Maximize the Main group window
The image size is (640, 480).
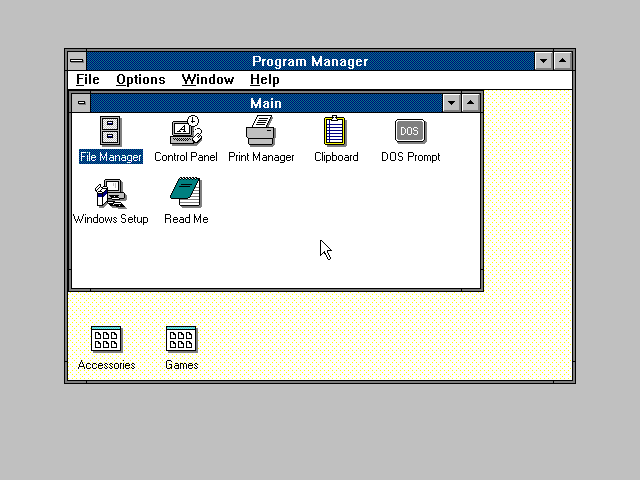(x=471, y=103)
